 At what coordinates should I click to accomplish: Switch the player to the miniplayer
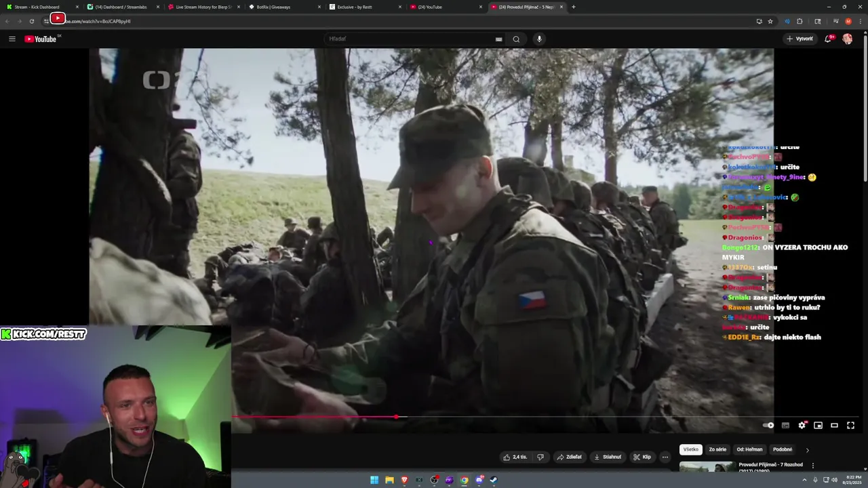click(x=818, y=425)
